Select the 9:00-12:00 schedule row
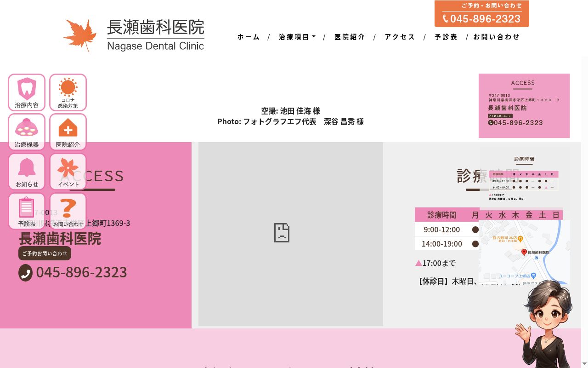Image resolution: width=588 pixels, height=368 pixels. click(488, 229)
